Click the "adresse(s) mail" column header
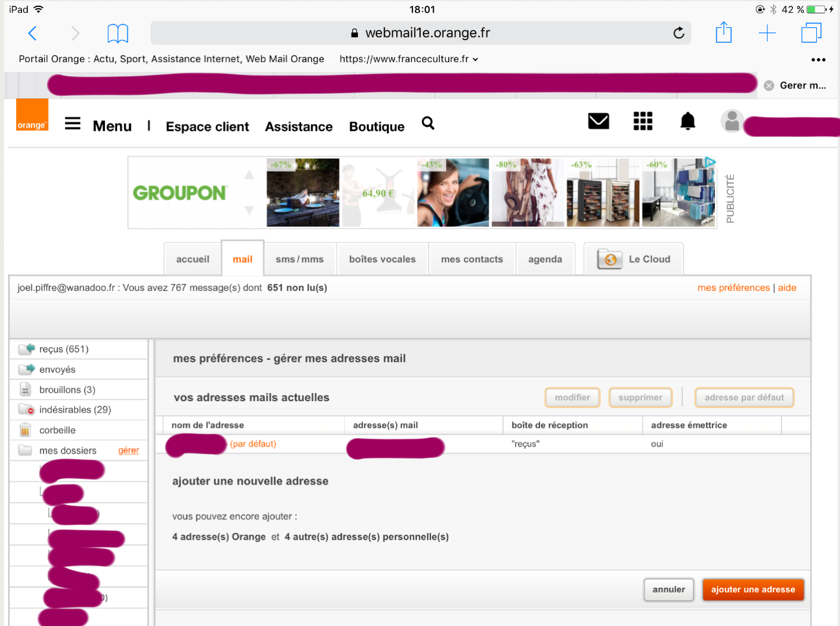This screenshot has height=626, width=840. pos(385,425)
